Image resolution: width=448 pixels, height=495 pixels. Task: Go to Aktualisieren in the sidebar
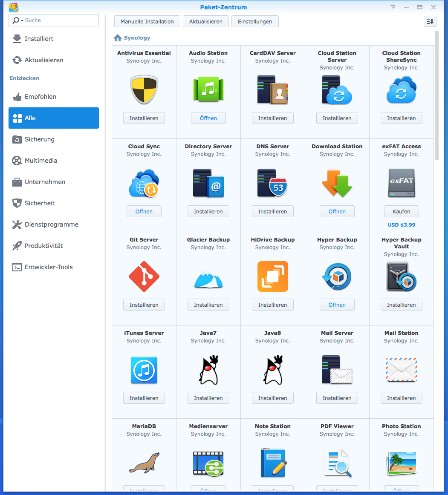click(x=54, y=60)
